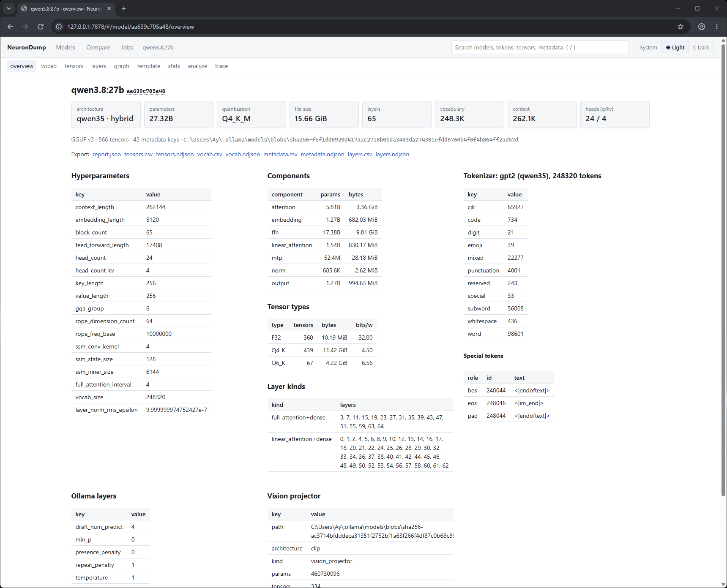Export metadata.ndjson

[x=323, y=154]
